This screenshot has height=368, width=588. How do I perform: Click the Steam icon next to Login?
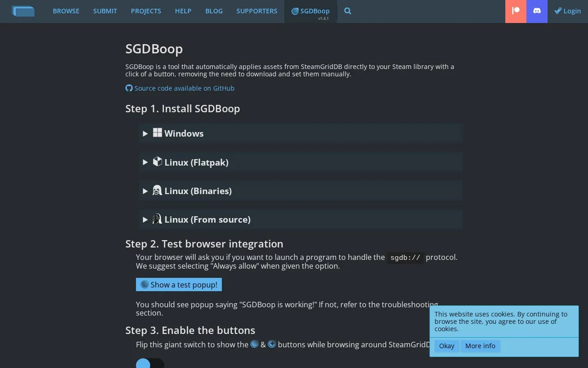pos(558,11)
